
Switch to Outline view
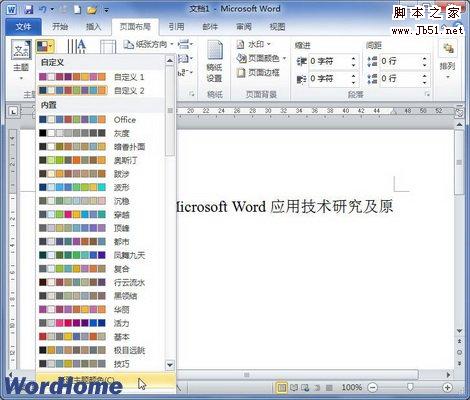(x=317, y=388)
